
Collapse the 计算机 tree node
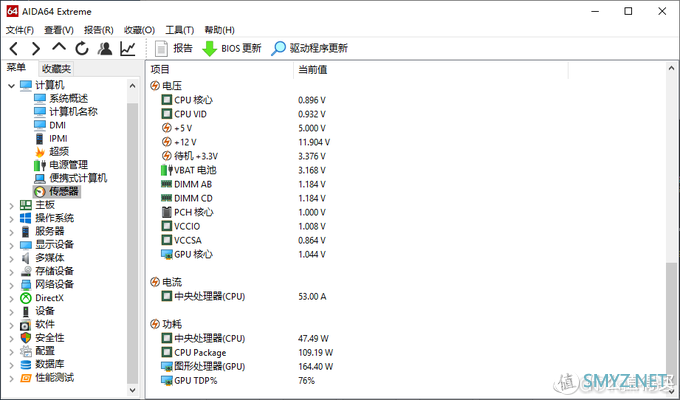coord(11,85)
